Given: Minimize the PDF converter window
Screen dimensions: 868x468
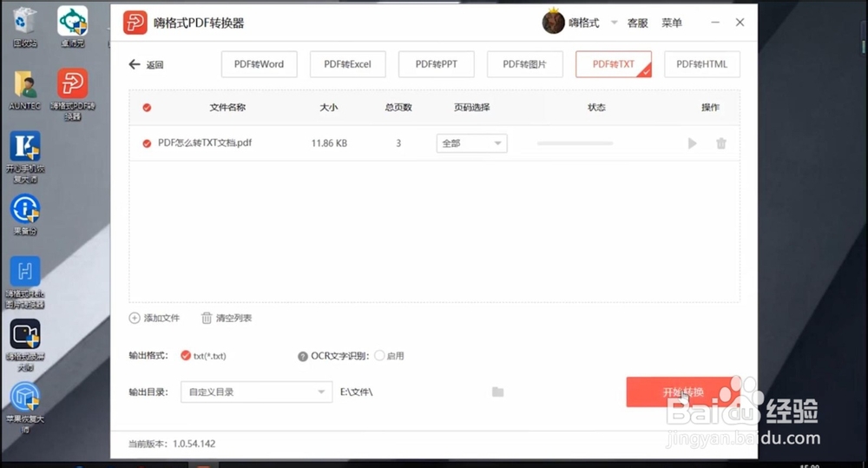Looking at the screenshot, I should tap(715, 23).
